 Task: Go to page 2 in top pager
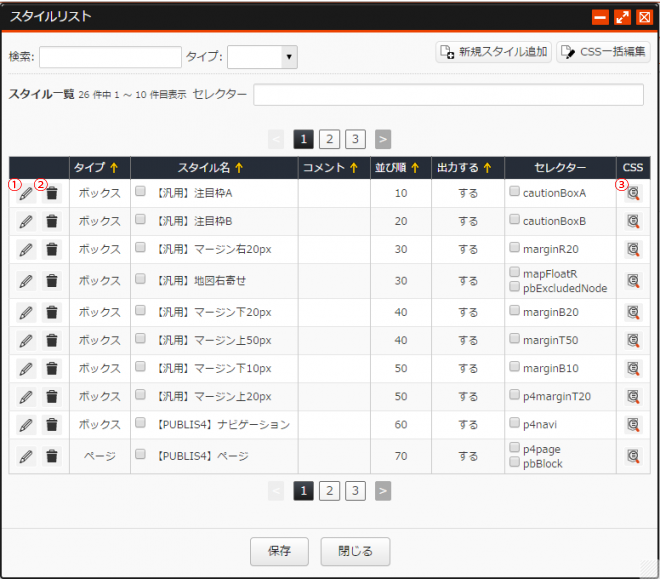point(329,139)
